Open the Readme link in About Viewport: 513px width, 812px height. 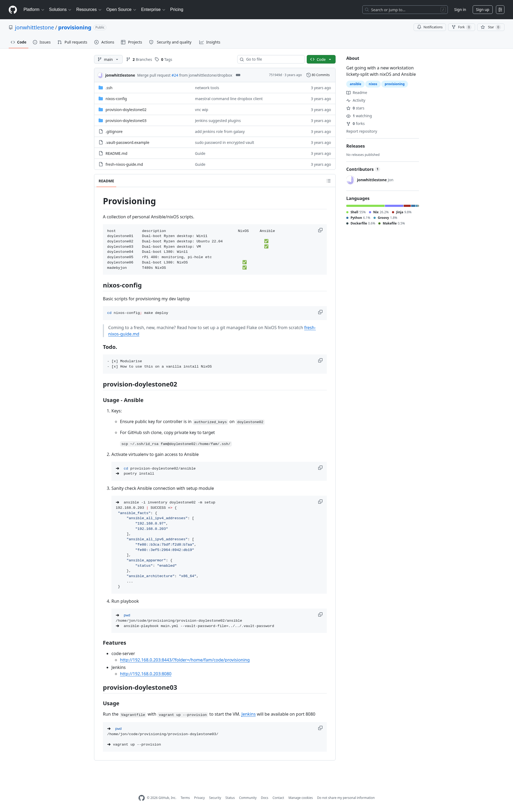coord(357,93)
